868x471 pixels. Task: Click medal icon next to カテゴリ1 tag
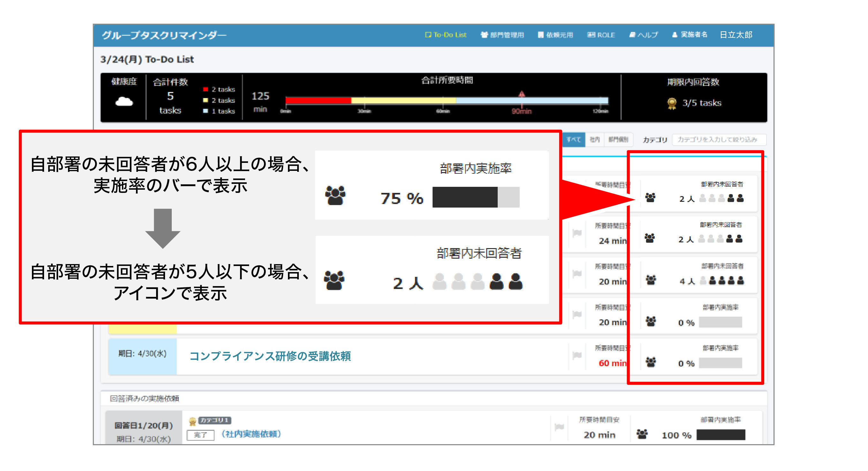click(192, 421)
